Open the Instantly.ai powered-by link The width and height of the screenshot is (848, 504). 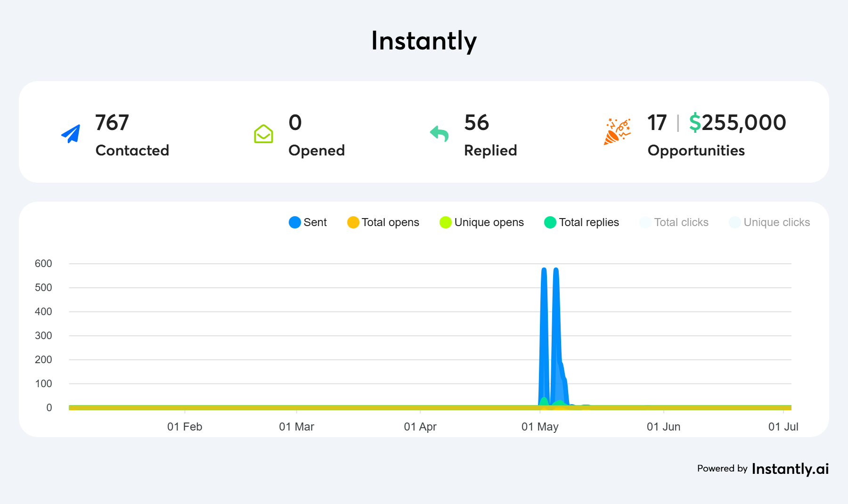click(790, 469)
